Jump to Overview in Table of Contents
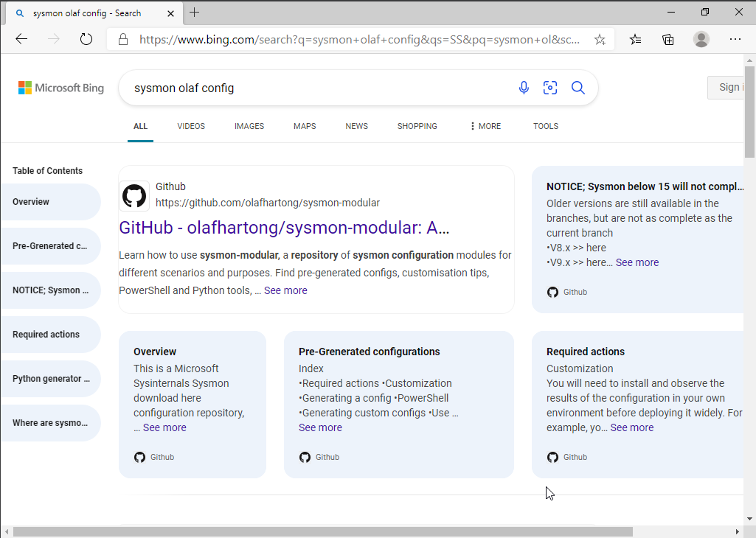756x538 pixels. (50, 202)
